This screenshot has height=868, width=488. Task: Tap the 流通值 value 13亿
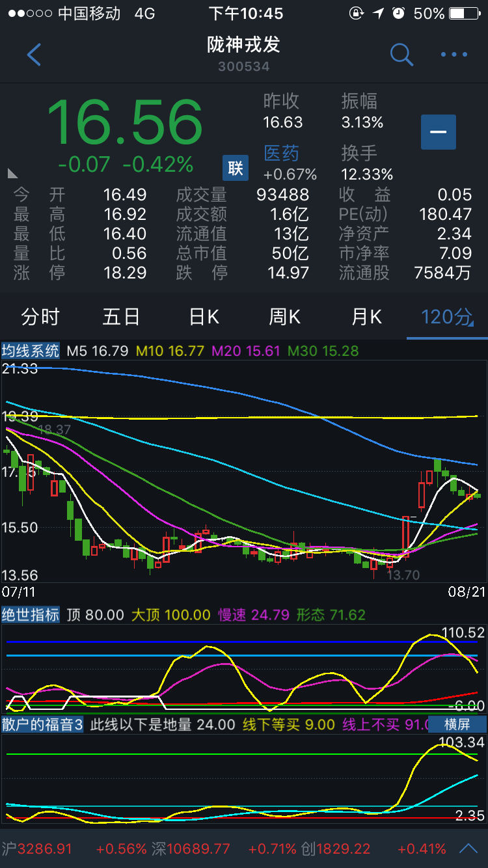(x=291, y=234)
